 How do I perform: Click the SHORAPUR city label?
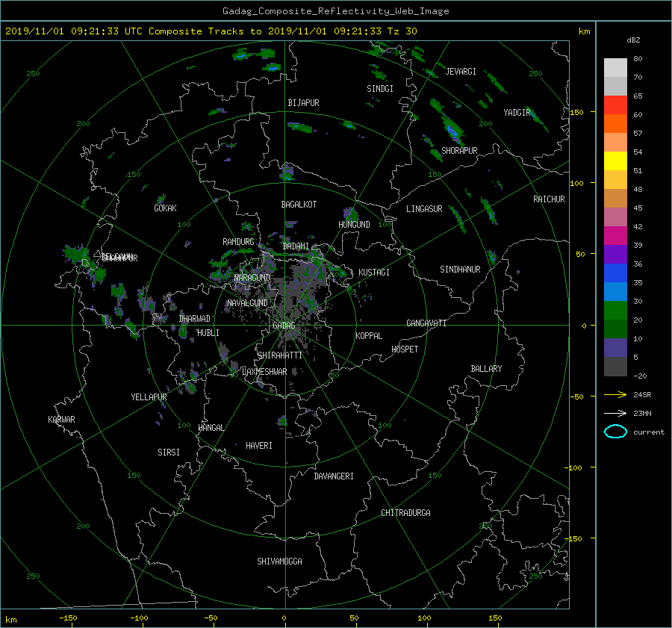point(459,150)
